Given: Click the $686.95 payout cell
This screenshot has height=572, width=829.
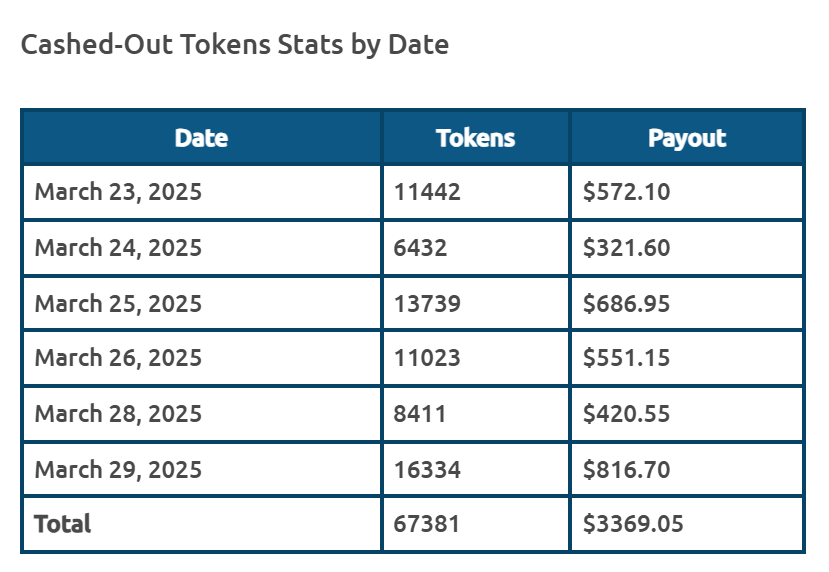Looking at the screenshot, I should [x=687, y=304].
